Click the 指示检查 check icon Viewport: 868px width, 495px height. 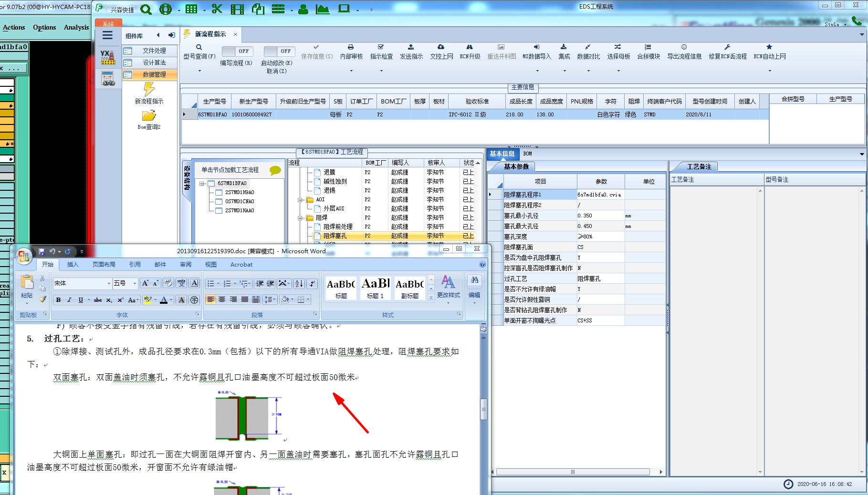(381, 47)
